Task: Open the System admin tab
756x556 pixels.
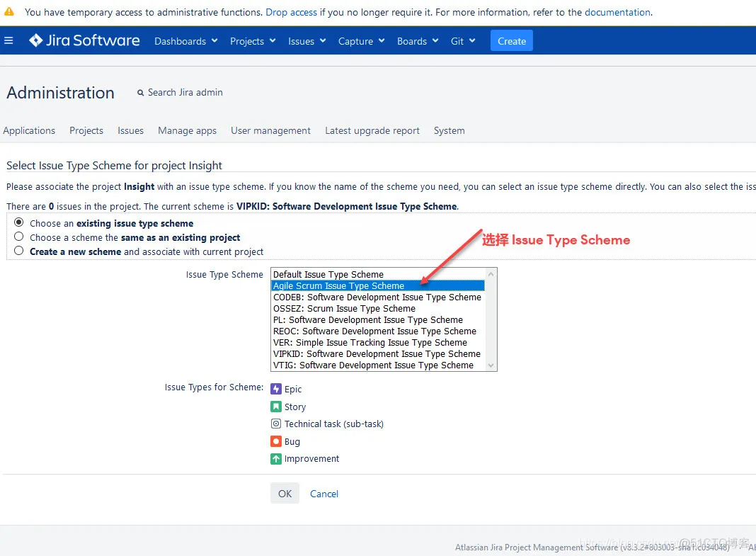Action: pos(449,131)
